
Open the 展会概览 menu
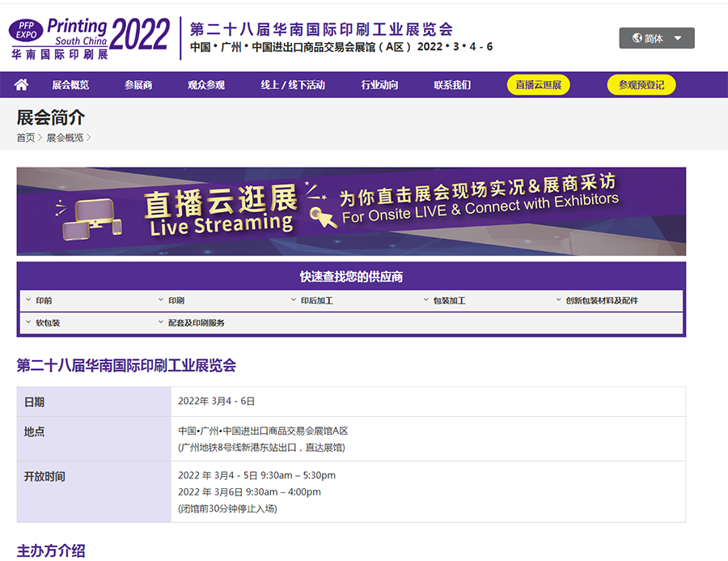coord(70,85)
